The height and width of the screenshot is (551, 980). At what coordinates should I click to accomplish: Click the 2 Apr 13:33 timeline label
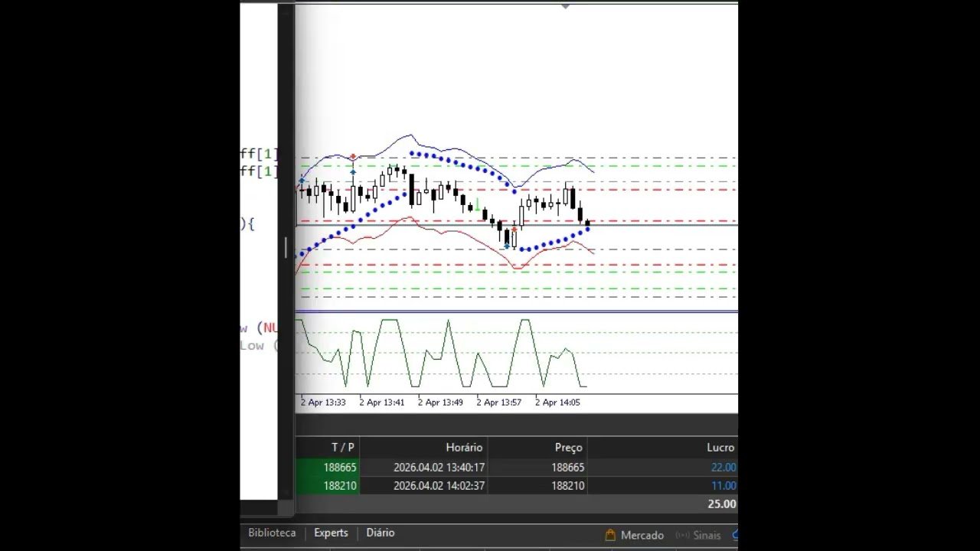point(324,402)
